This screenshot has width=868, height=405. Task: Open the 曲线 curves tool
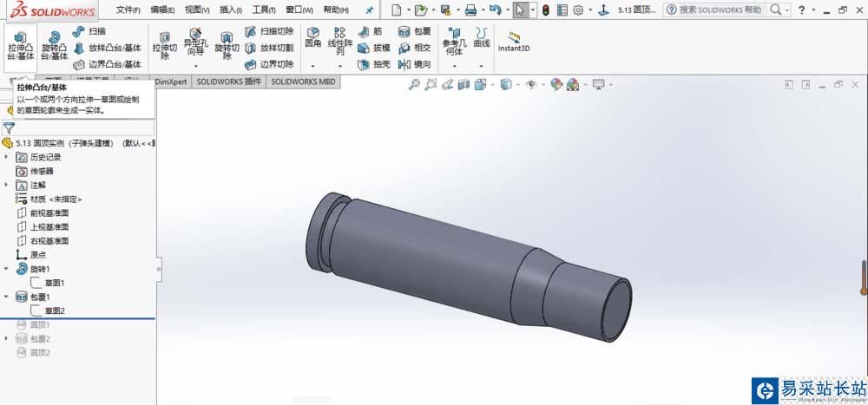click(482, 37)
